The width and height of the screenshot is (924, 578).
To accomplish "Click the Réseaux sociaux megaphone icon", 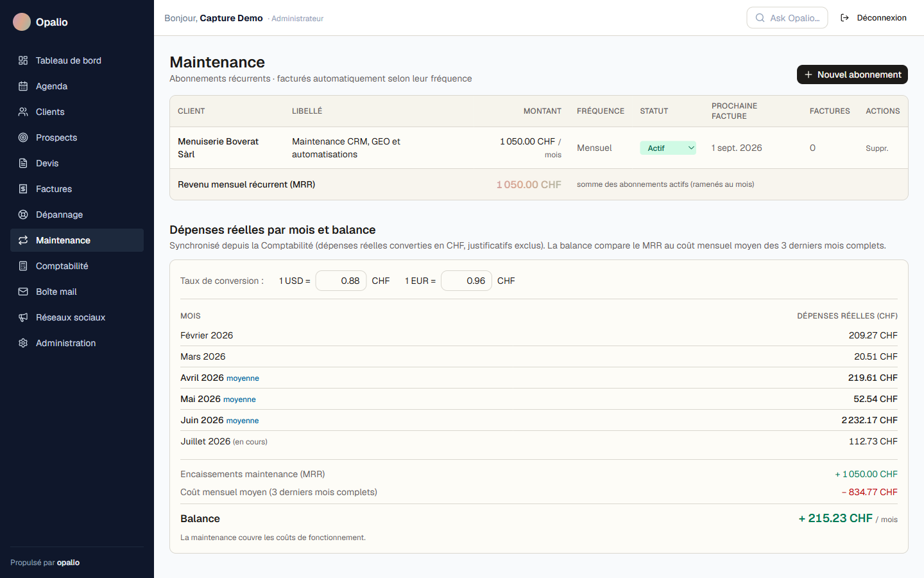I will coord(23,317).
